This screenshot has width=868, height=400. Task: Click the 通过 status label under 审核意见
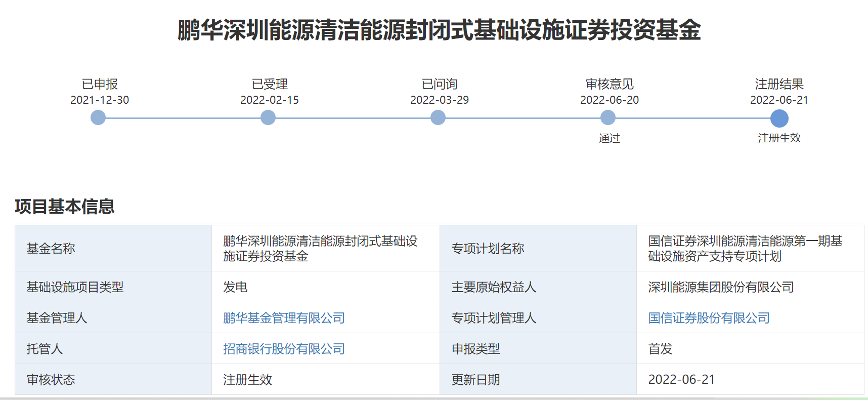pos(609,138)
